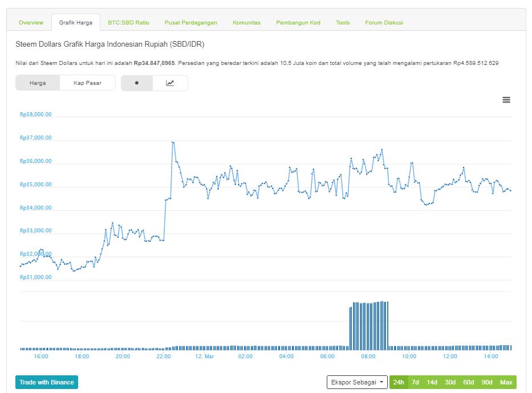The height and width of the screenshot is (393, 532).
Task: Switch to line chart view icon
Action: (x=170, y=83)
